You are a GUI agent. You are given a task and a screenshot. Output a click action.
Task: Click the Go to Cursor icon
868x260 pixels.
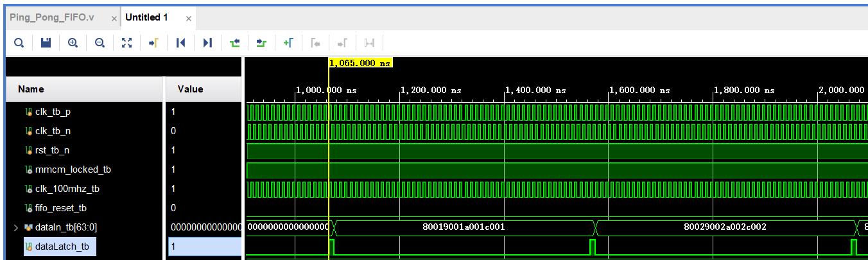click(153, 43)
